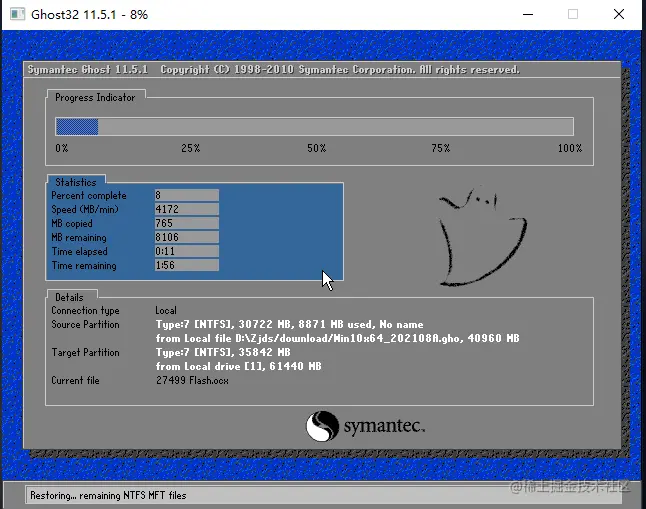
Task: Click the Time remaining label
Action: [x=84, y=266]
